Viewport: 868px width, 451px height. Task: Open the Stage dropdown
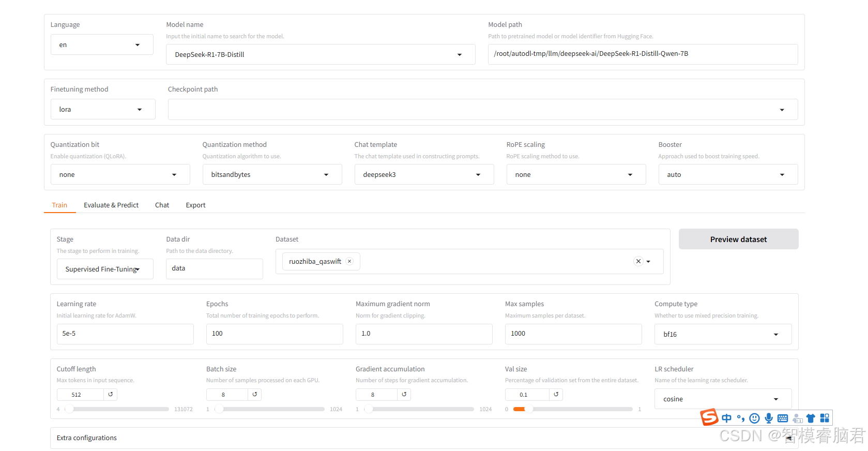105,269
